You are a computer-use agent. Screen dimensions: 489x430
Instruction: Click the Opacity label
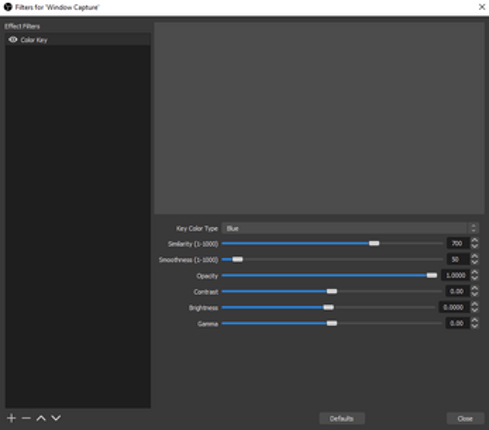point(207,276)
